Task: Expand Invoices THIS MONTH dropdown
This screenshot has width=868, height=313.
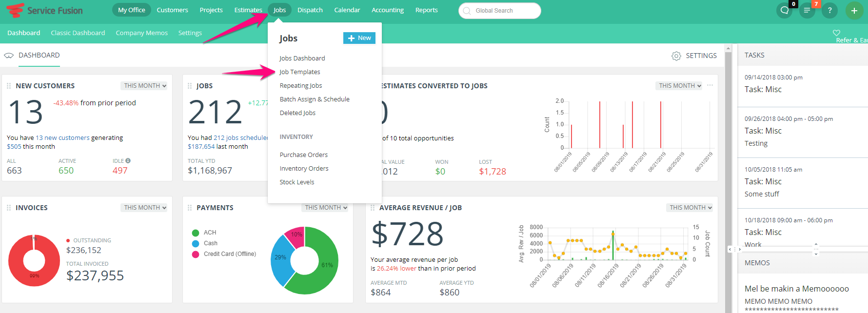Action: pyautogui.click(x=144, y=208)
